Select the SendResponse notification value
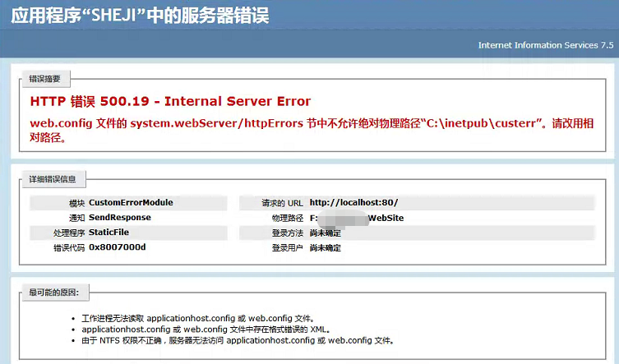This screenshot has width=619, height=364. pyautogui.click(x=119, y=218)
